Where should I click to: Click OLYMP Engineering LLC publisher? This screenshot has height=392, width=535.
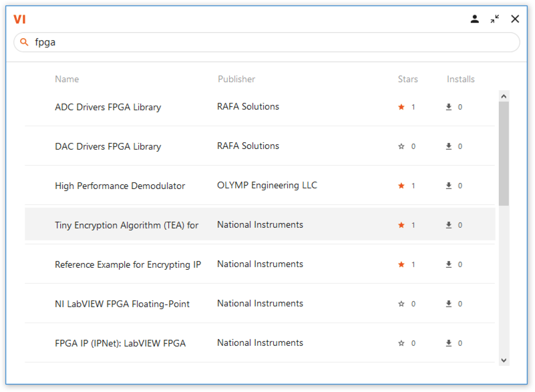click(267, 185)
